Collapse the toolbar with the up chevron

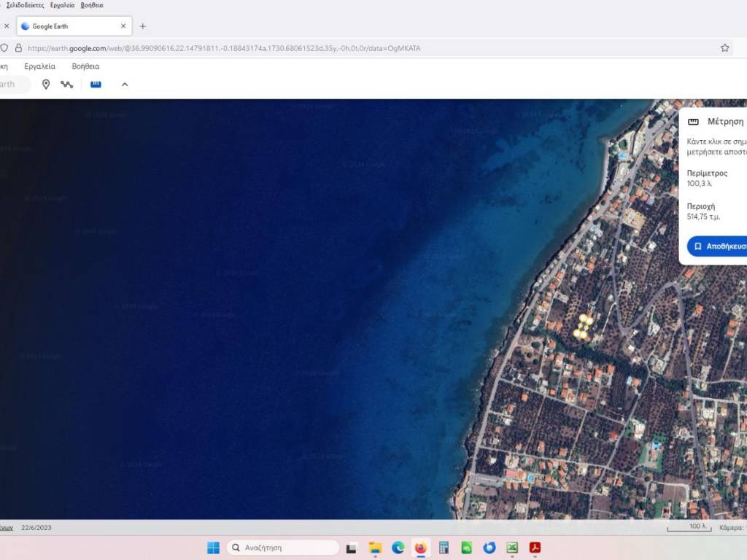click(x=125, y=85)
